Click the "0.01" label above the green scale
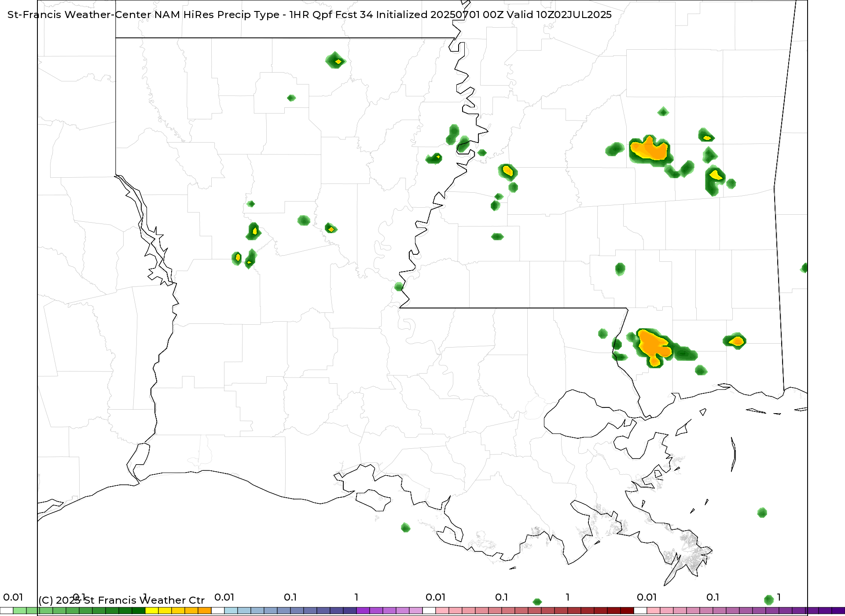 pyautogui.click(x=13, y=597)
